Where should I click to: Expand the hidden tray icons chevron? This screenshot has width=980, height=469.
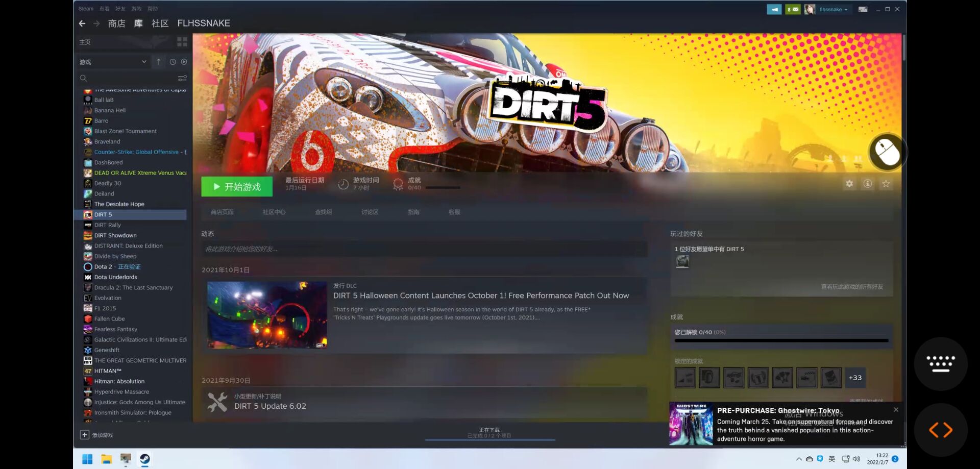pyautogui.click(x=799, y=459)
